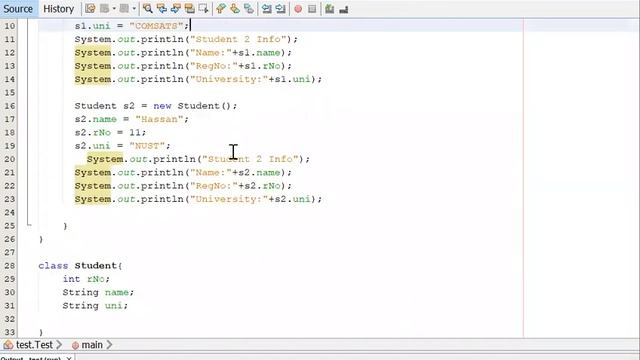Expand chevron after test.Test breadcrumb
This screenshot has width=640, height=360.
tap(59, 345)
